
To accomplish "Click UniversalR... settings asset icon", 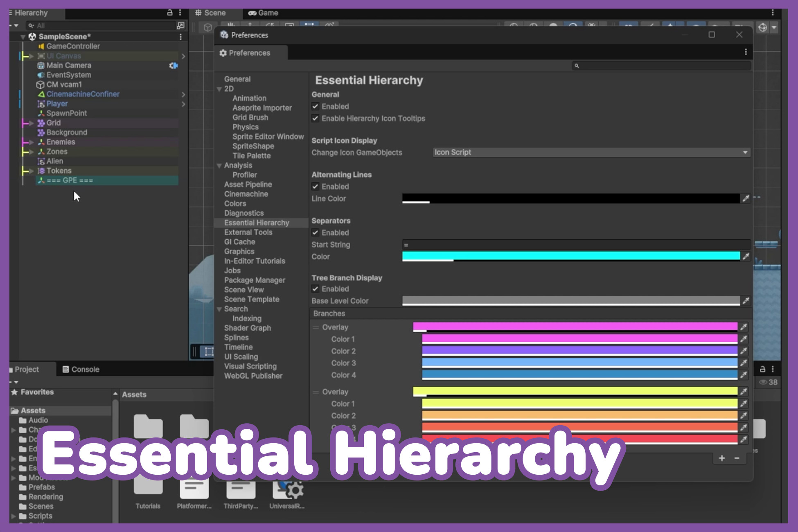I will click(289, 489).
